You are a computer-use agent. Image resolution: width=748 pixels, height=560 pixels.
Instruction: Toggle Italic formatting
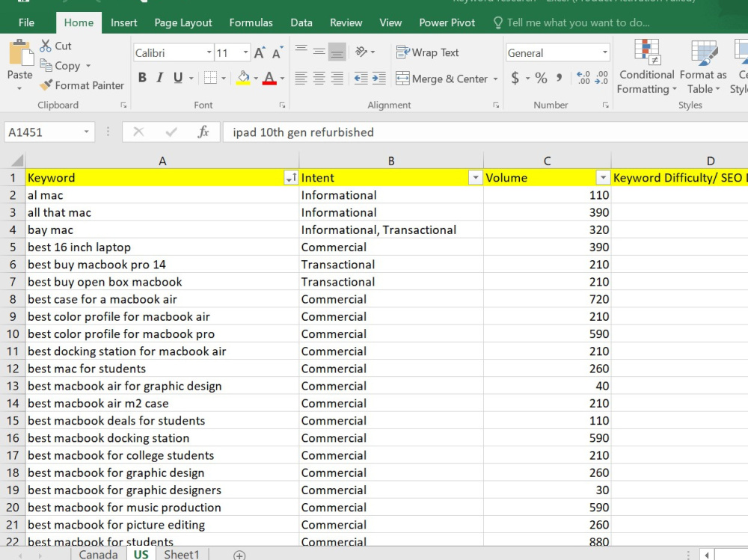click(x=160, y=77)
